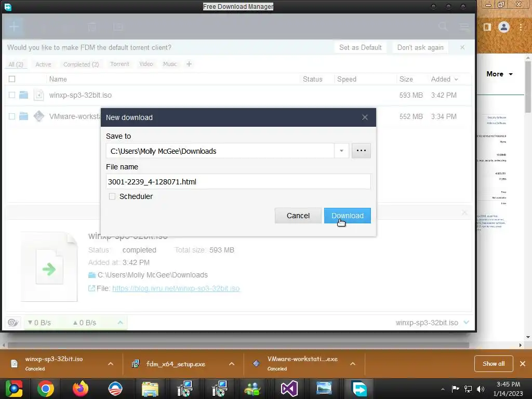Switch to the Active tab
The height and width of the screenshot is (399, 532).
tap(43, 64)
